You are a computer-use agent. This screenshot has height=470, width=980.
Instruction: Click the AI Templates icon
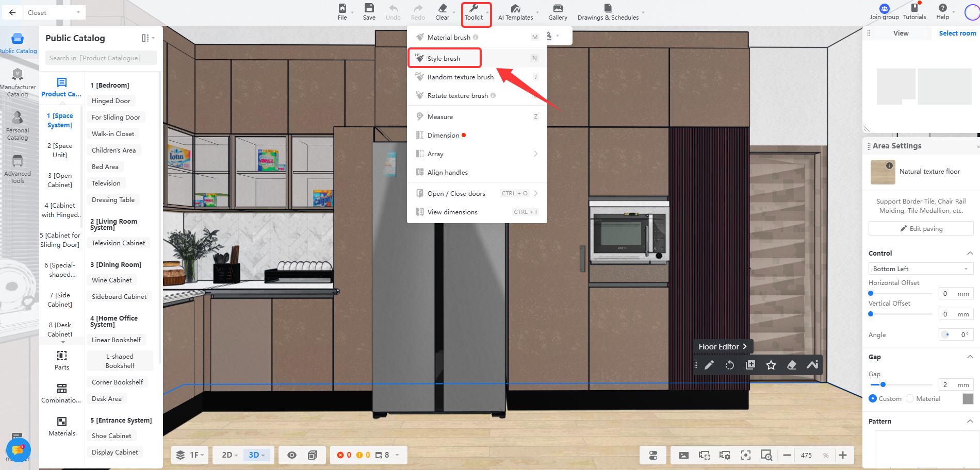coord(515,11)
